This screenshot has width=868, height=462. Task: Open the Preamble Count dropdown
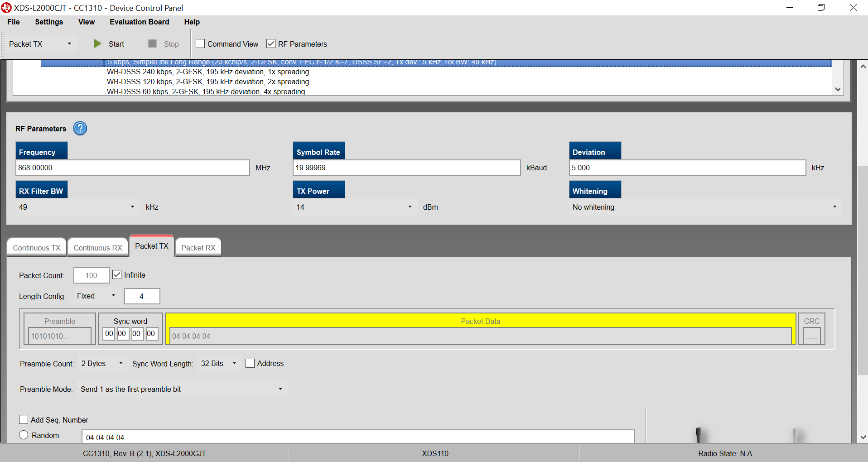(102, 363)
